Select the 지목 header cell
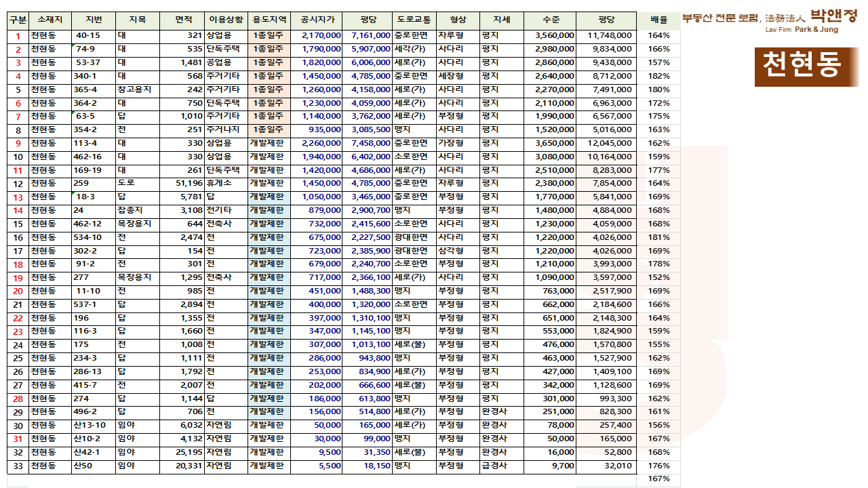 point(138,21)
